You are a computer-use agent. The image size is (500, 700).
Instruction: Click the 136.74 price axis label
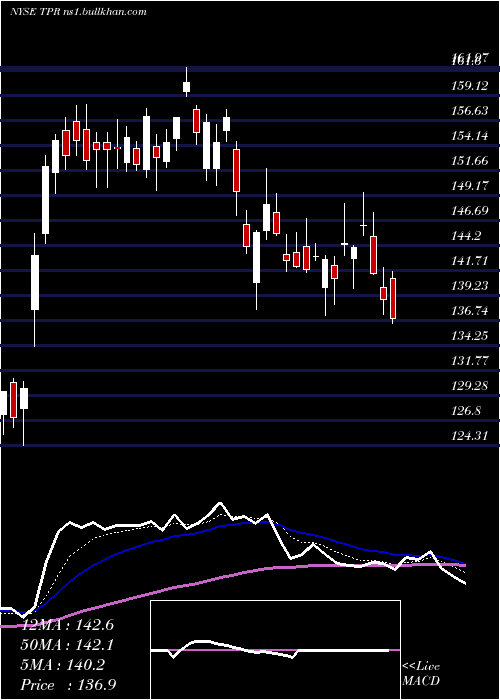point(469,310)
